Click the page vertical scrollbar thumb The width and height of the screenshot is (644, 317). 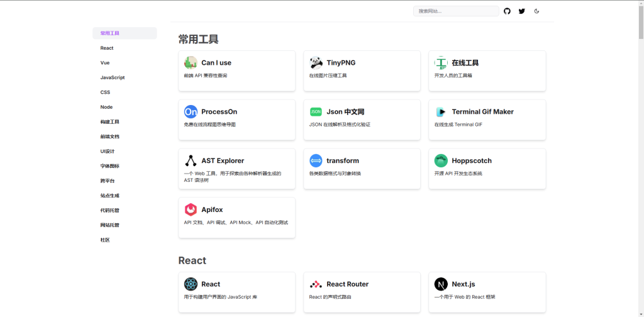click(x=641, y=21)
